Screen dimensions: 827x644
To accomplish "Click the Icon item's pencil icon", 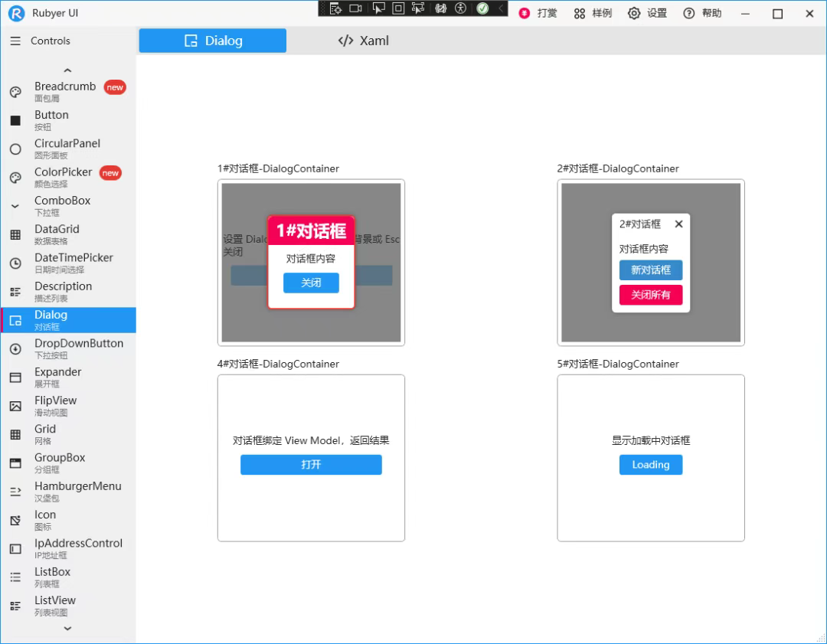I will [15, 521].
